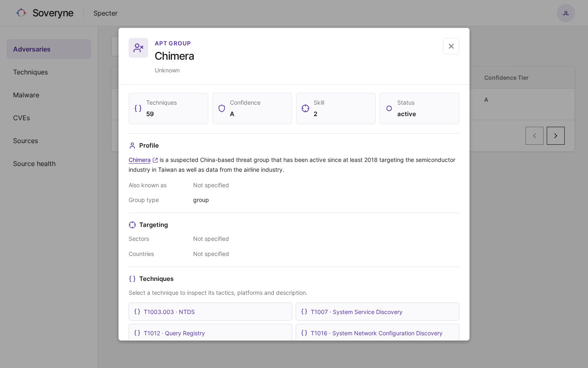Click the Confidence shield icon
The image size is (588, 368).
222,108
